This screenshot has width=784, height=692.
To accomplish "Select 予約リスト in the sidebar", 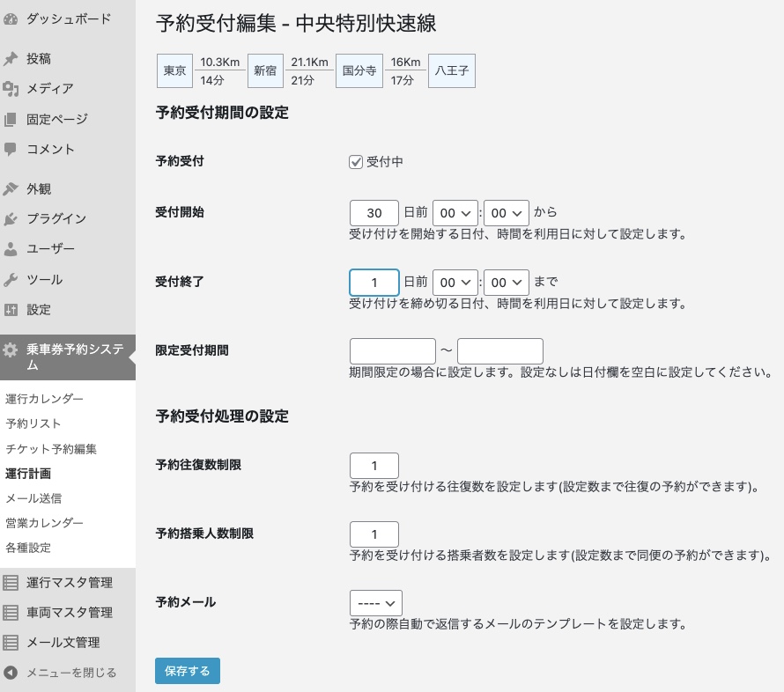I will (x=33, y=423).
